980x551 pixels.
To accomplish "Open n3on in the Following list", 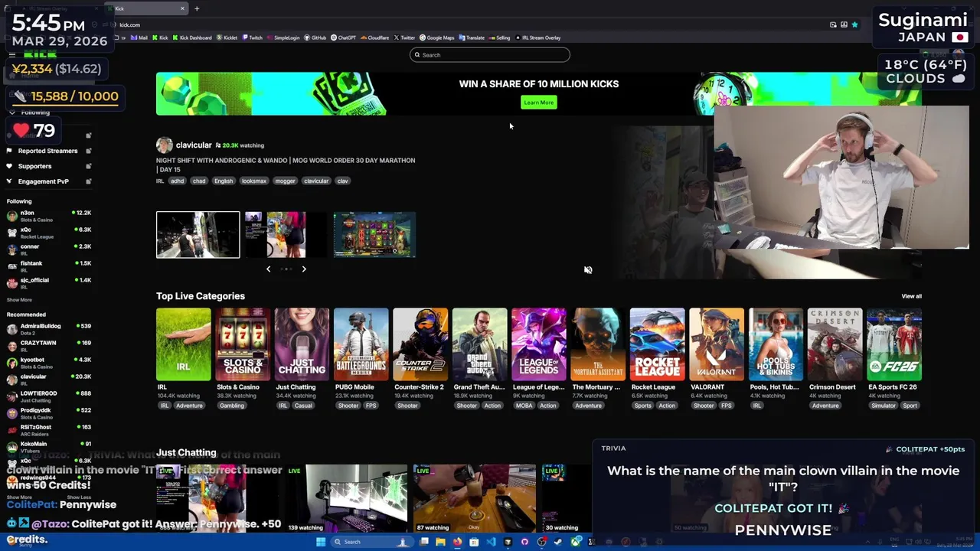I will tap(49, 216).
